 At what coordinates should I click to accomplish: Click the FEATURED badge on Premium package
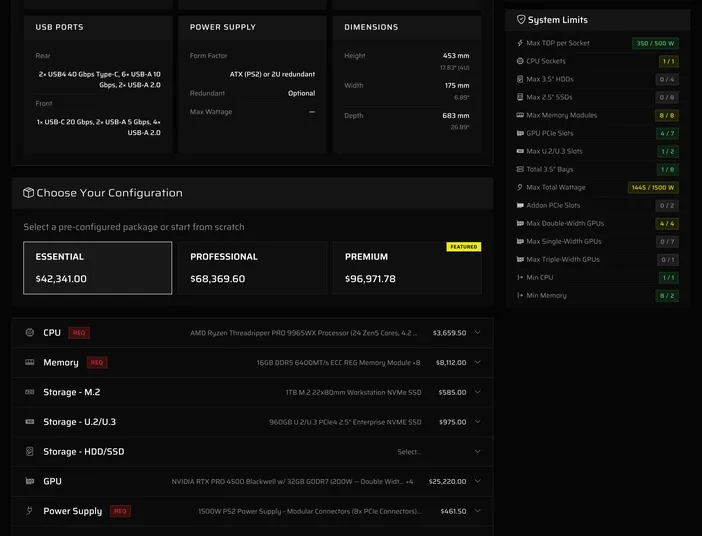(463, 247)
